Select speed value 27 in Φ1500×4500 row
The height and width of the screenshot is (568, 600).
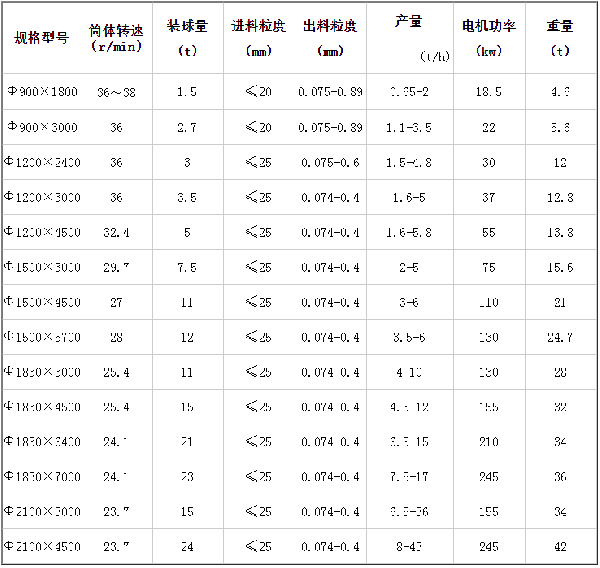pos(116,302)
